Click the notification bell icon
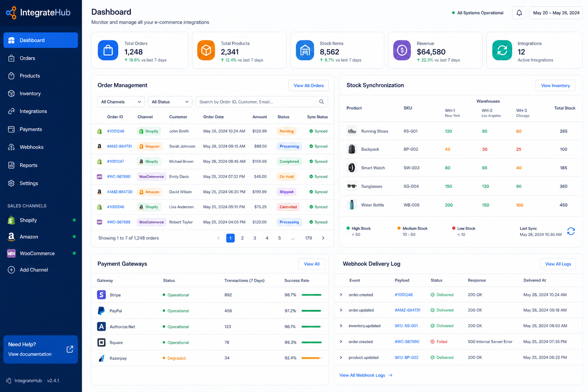The width and height of the screenshot is (588, 392). (x=519, y=13)
